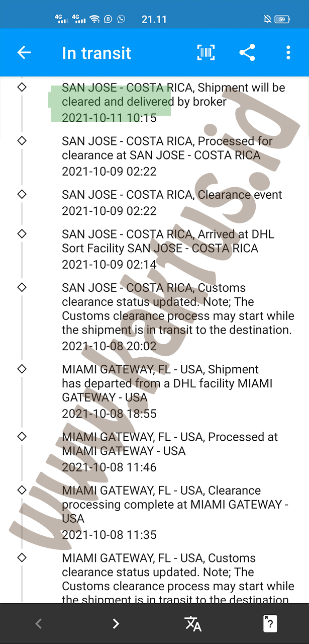
Task: Tap the battery indicator in status bar
Action: (x=282, y=19)
